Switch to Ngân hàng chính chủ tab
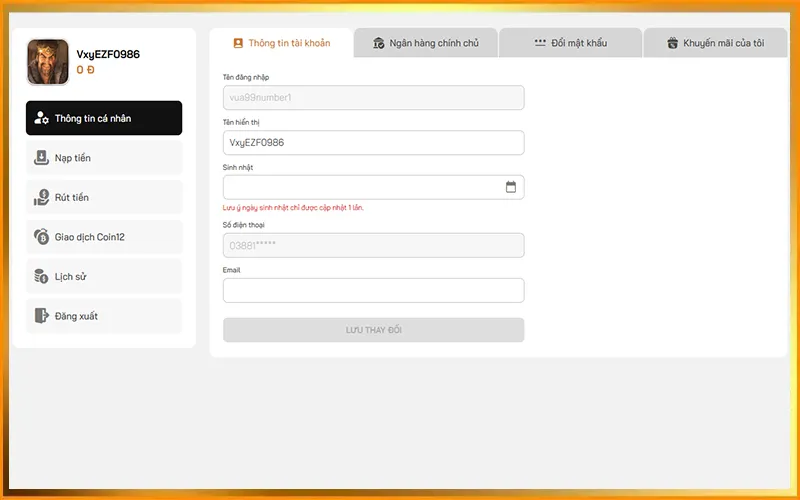The image size is (800, 500). point(426,43)
